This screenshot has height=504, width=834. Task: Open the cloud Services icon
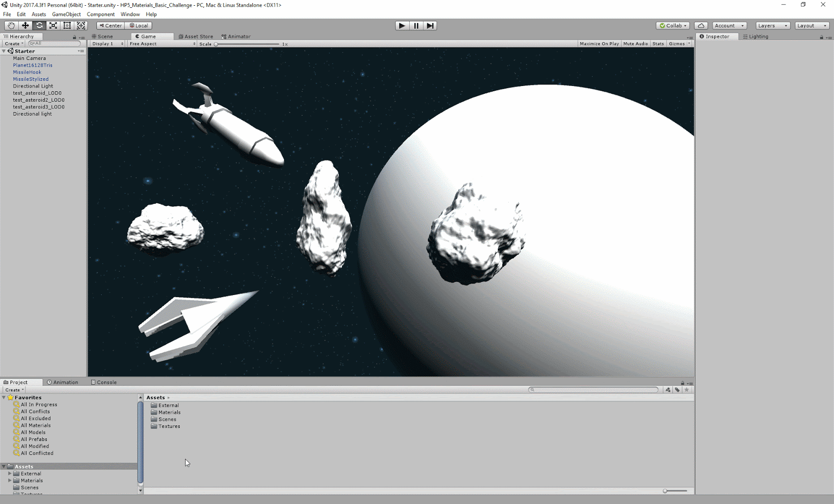(x=701, y=26)
